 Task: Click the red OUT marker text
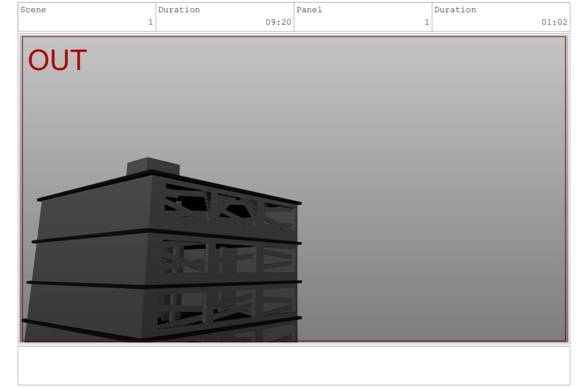click(x=57, y=61)
